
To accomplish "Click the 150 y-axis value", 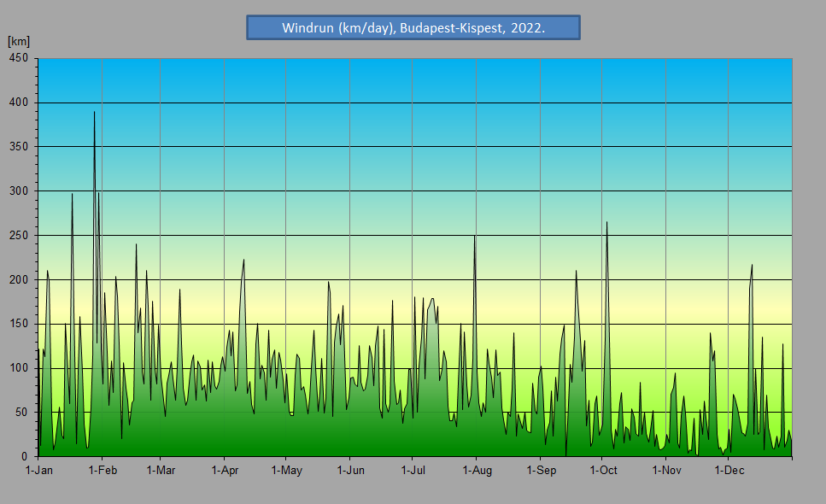I will point(19,324).
